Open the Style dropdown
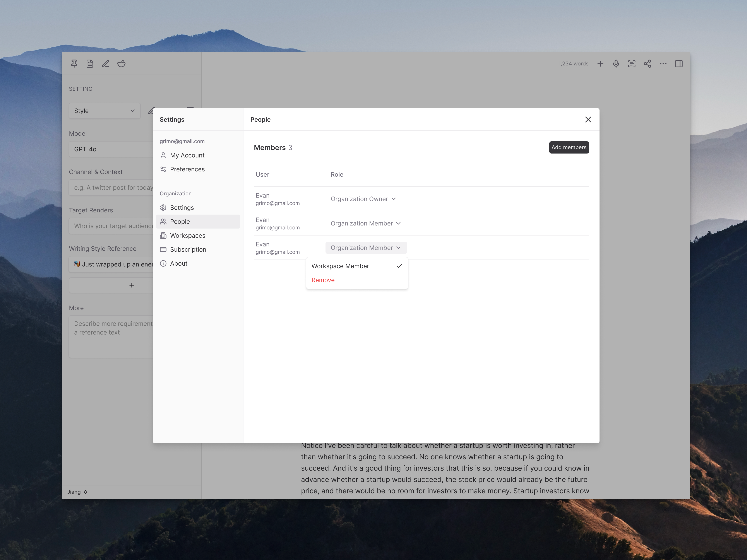The image size is (747, 560). tap(104, 111)
